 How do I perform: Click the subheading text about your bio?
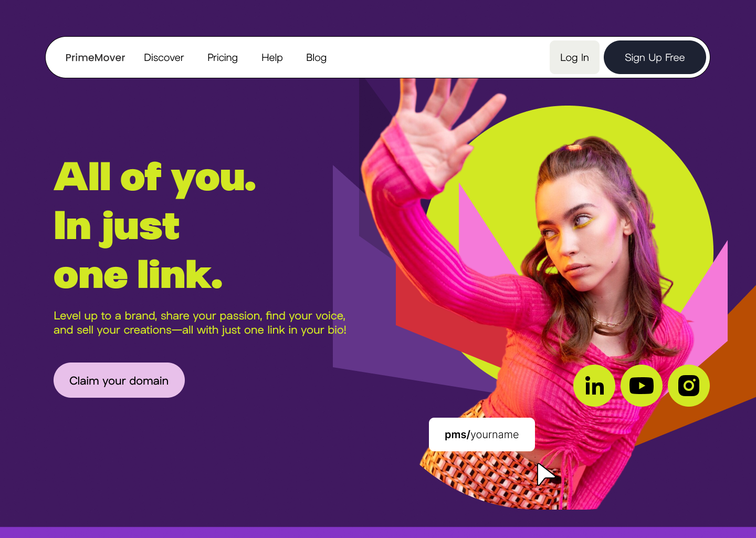[200, 323]
